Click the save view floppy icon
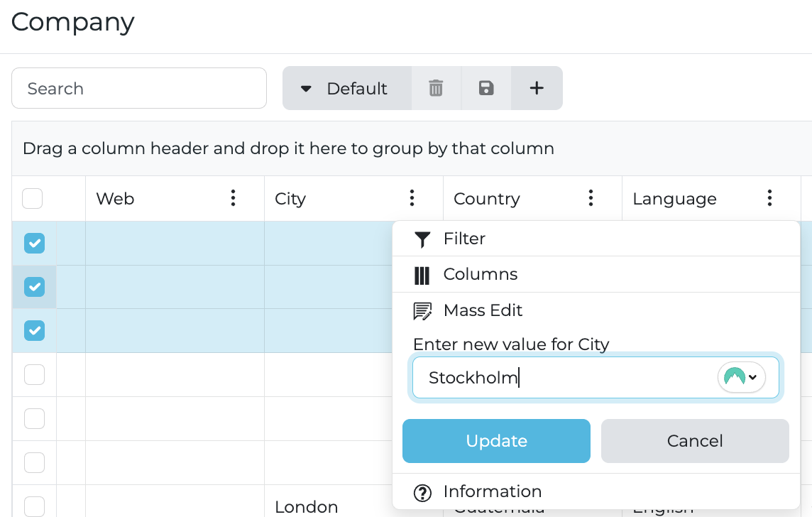This screenshot has height=517, width=812. (486, 88)
